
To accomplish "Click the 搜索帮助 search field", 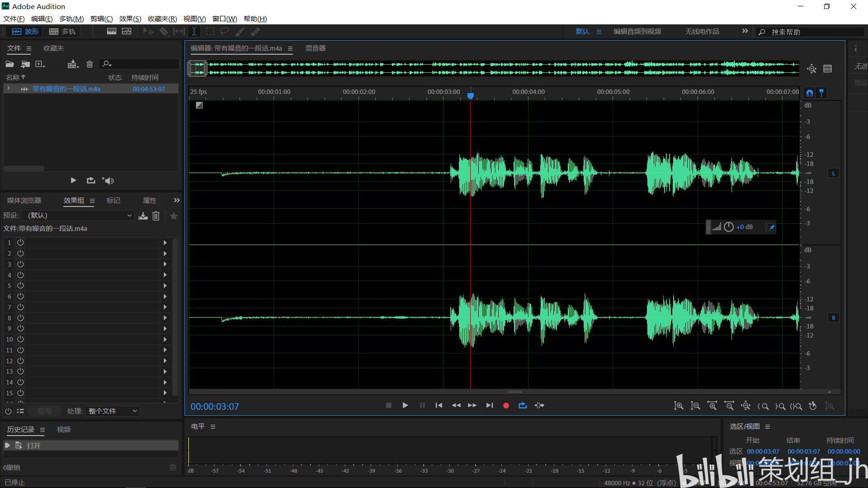I will tap(810, 32).
